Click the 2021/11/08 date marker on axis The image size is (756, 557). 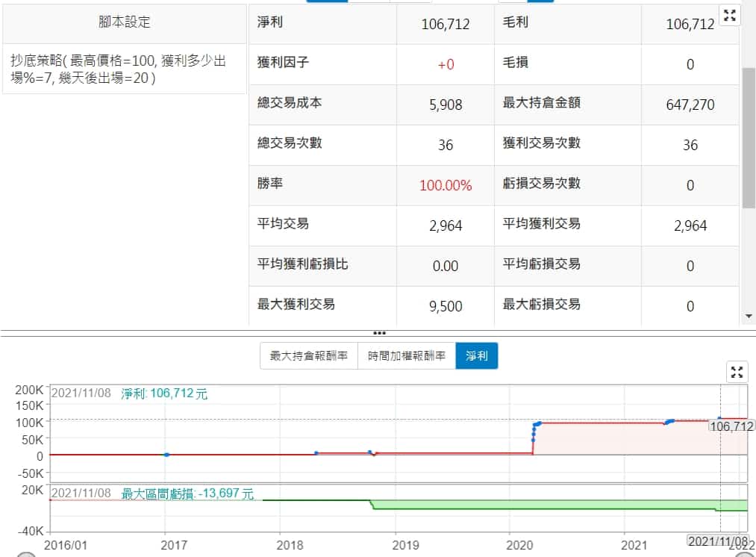[x=717, y=541]
